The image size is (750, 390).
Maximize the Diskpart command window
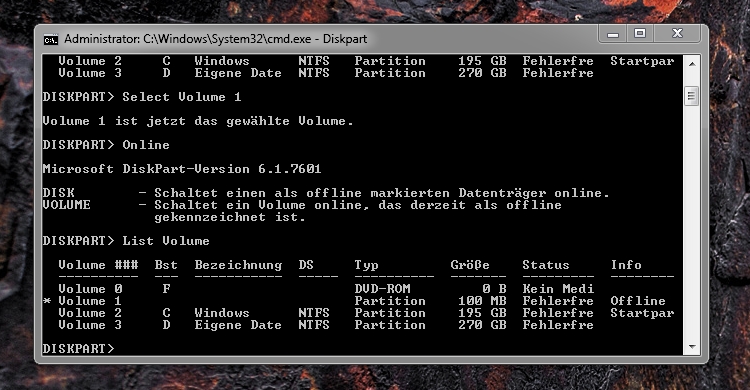pos(640,34)
